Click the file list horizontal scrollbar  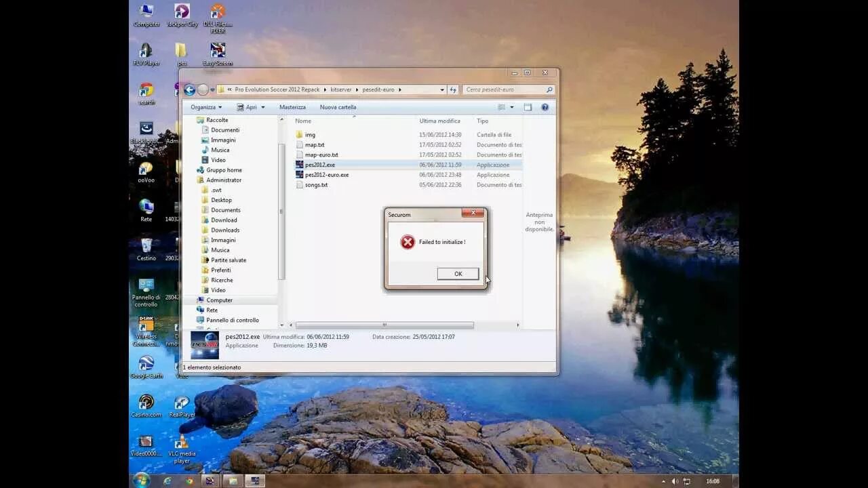point(384,325)
